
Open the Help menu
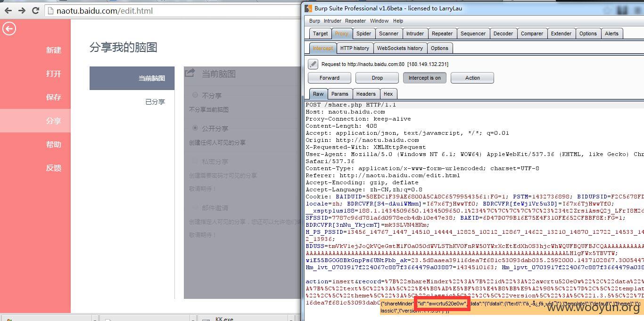tap(398, 21)
